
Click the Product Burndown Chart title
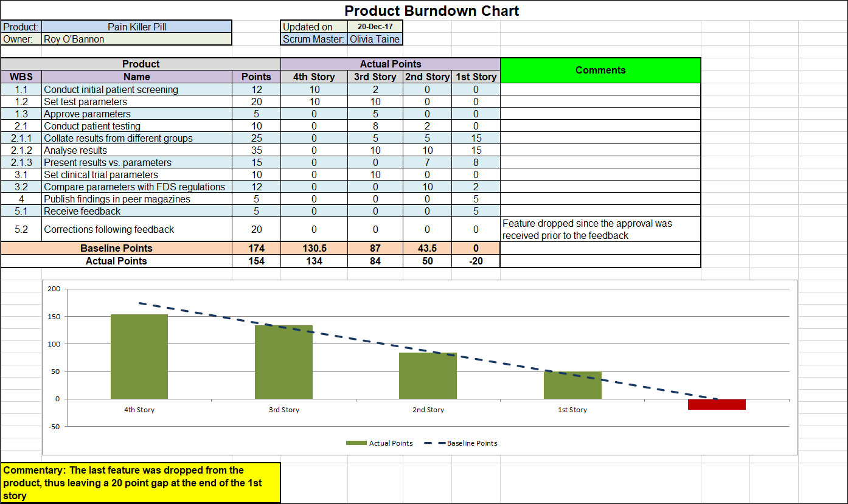(431, 10)
